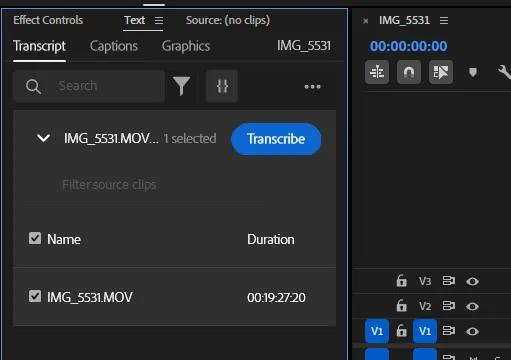This screenshot has width=511, height=360.
Task: Open the three-dots more options menu
Action: pyautogui.click(x=312, y=87)
